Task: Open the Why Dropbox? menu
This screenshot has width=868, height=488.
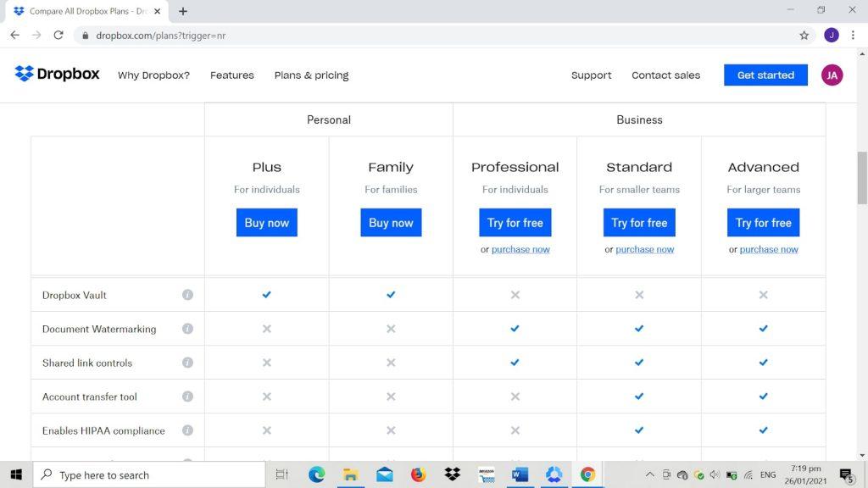Action: click(x=154, y=75)
